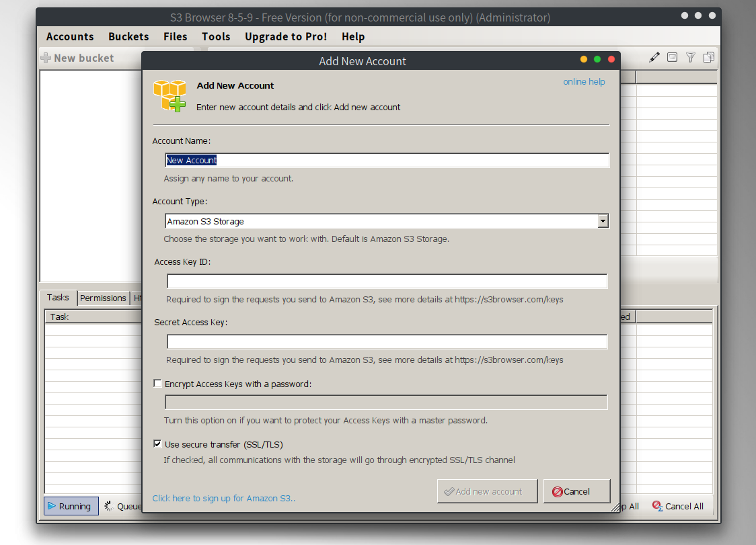Image resolution: width=756 pixels, height=545 pixels.
Task: Click the Running tasks play icon
Action: pos(52,506)
